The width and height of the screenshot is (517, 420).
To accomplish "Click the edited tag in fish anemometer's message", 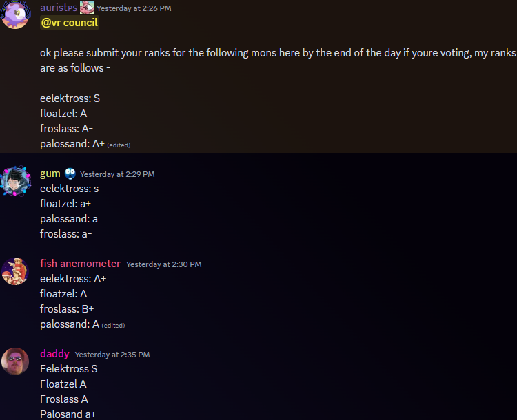I will tap(113, 326).
